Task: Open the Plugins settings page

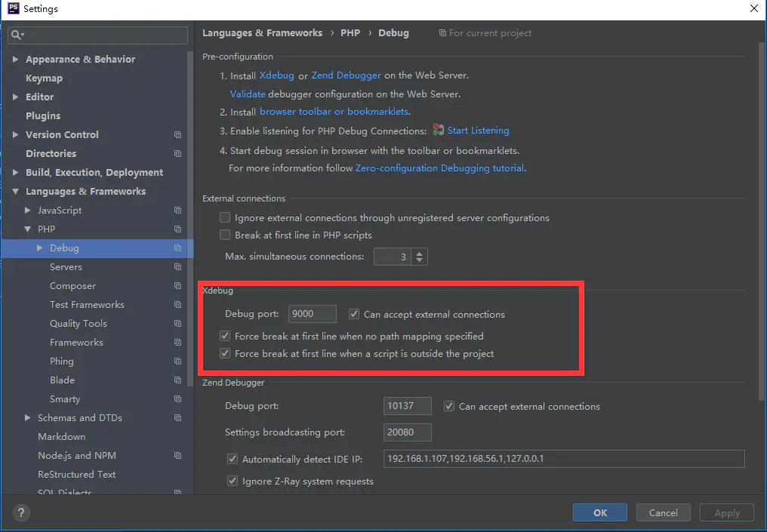Action: [43, 116]
